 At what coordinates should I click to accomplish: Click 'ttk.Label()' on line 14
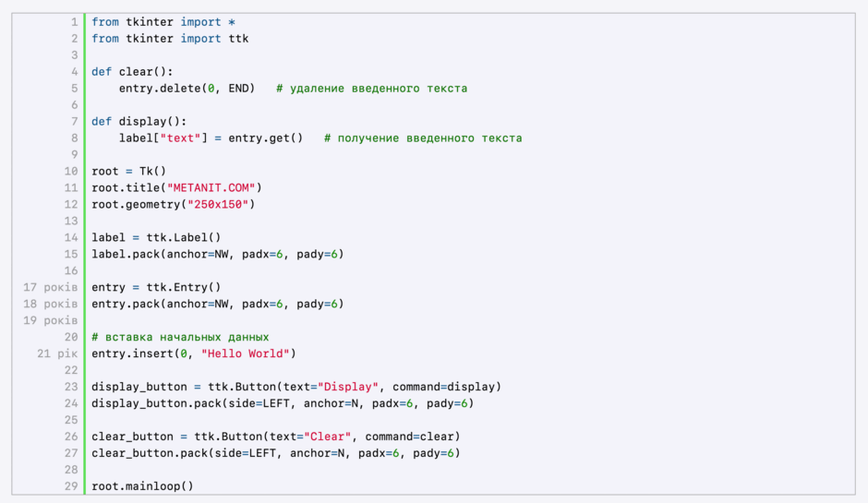(184, 237)
